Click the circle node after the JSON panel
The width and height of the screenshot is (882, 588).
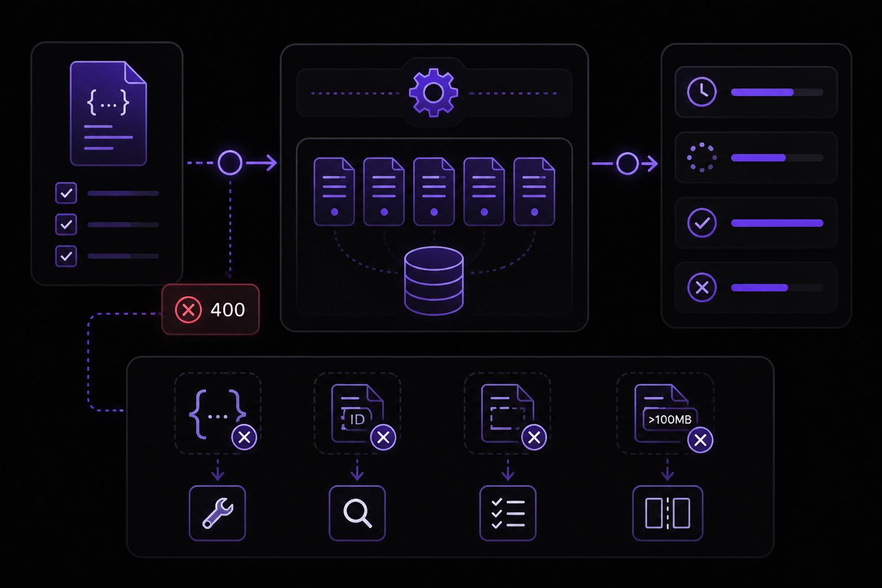pyautogui.click(x=230, y=163)
